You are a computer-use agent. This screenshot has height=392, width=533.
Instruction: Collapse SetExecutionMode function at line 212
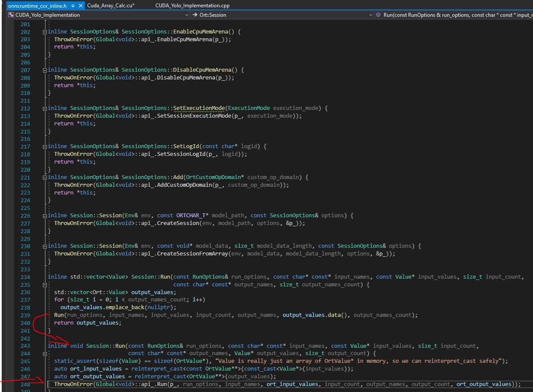pos(45,108)
